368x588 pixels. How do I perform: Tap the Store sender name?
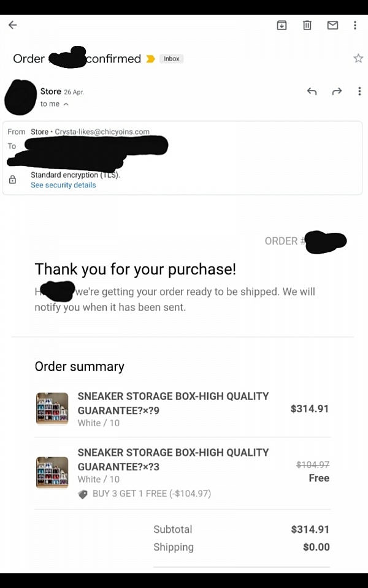click(x=51, y=91)
